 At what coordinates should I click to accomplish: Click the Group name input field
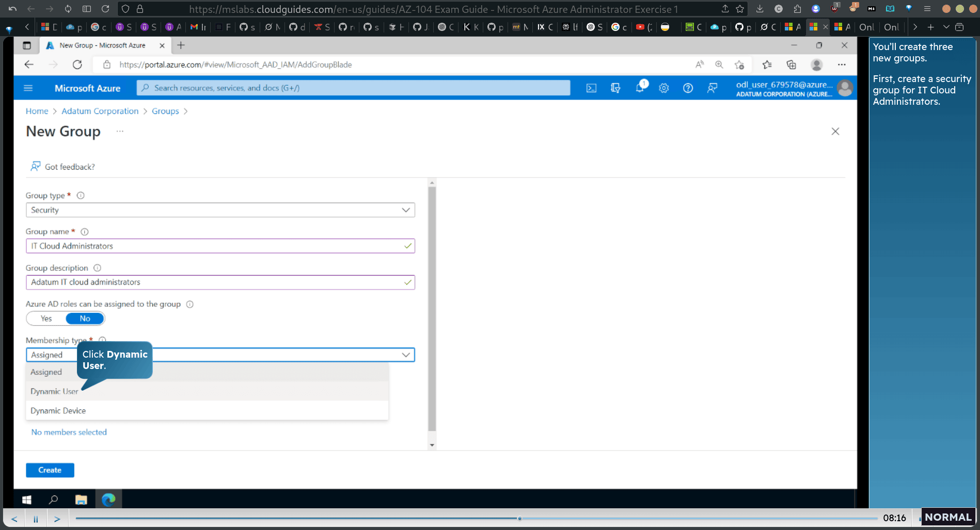(220, 246)
